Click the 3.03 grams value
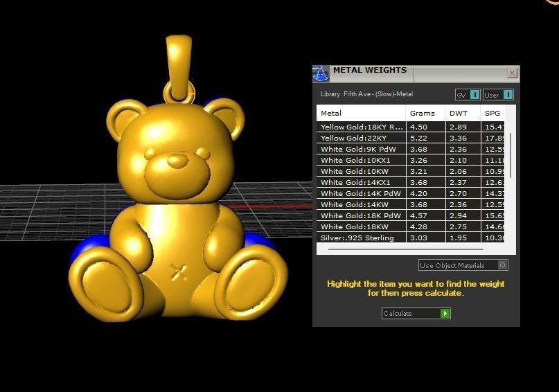The width and height of the screenshot is (559, 392). 418,238
